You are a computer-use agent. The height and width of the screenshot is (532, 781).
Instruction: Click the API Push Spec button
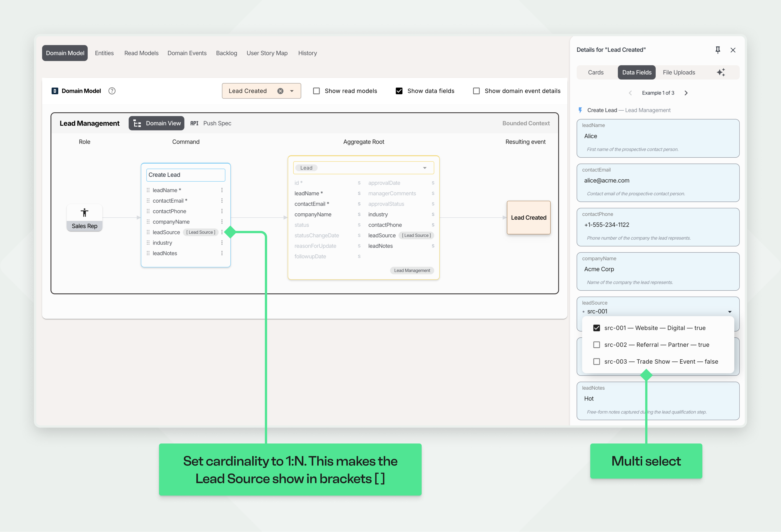[211, 123]
